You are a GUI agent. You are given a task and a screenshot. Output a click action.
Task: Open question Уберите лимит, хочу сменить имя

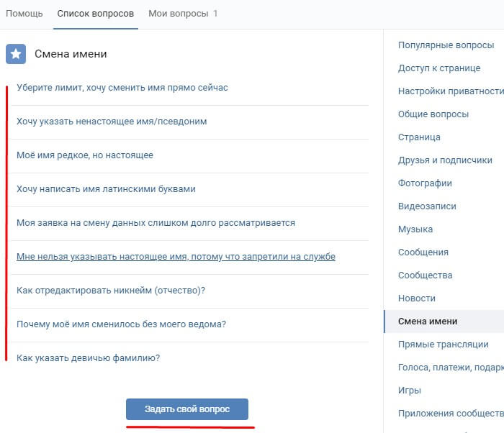[x=122, y=88]
